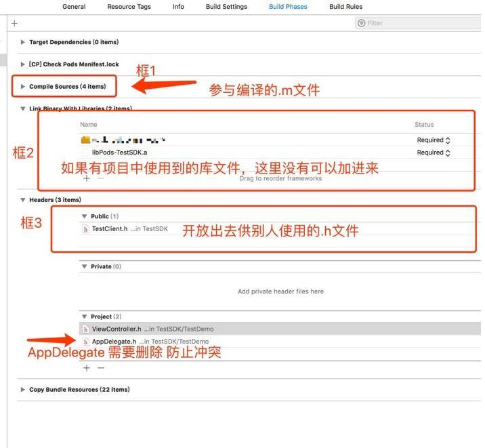
Task: Select TestClient.h public header
Action: [x=280, y=229]
